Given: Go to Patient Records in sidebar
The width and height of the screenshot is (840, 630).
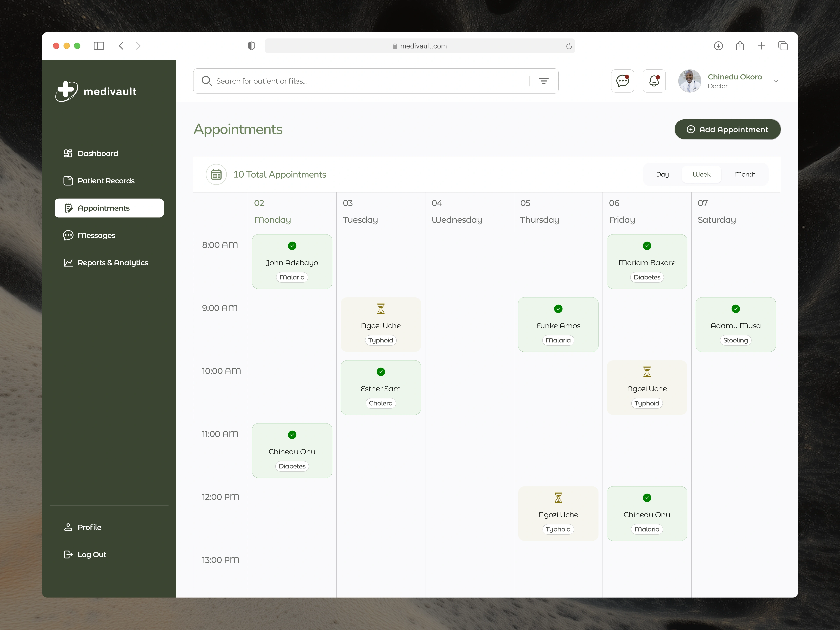Looking at the screenshot, I should 106,181.
